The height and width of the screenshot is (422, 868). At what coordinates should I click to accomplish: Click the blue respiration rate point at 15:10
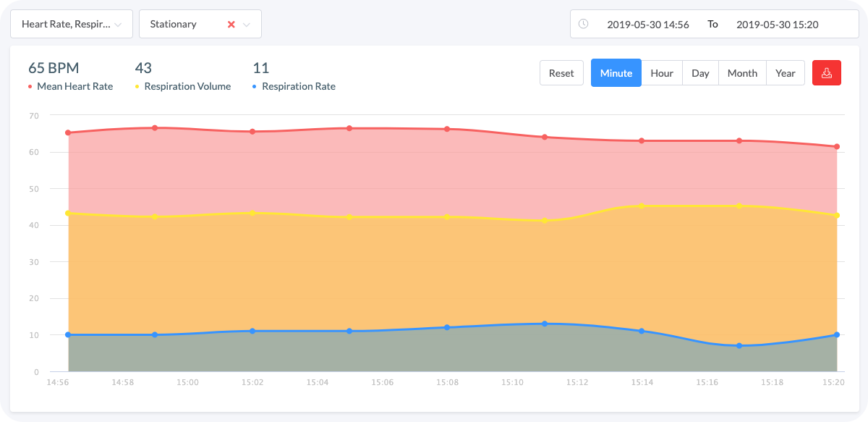click(x=543, y=324)
